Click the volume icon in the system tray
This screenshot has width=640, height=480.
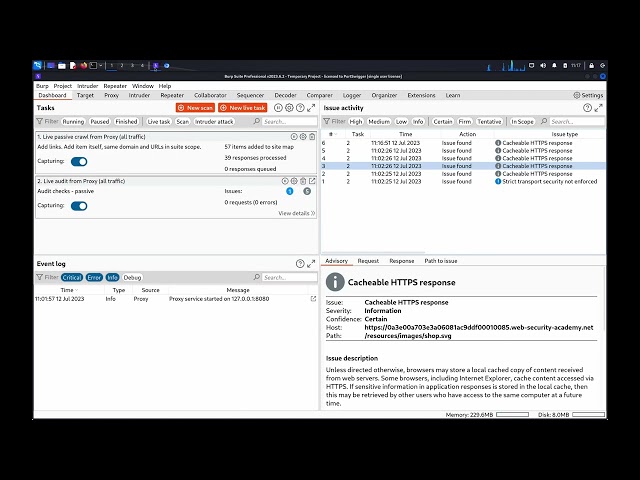coord(543,65)
